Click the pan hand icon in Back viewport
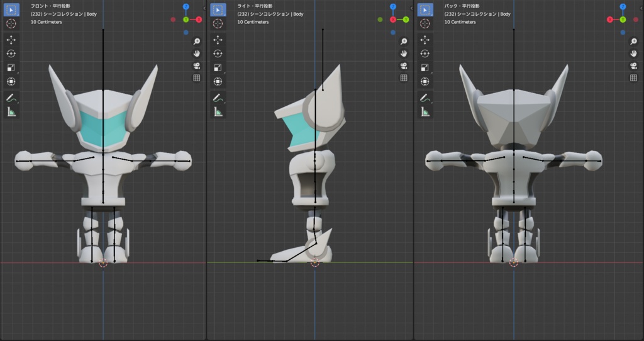 [634, 53]
